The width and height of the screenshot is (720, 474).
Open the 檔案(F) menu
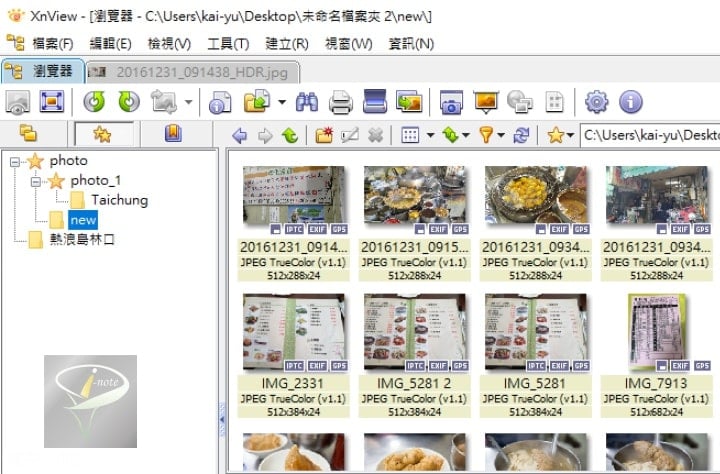(53, 44)
